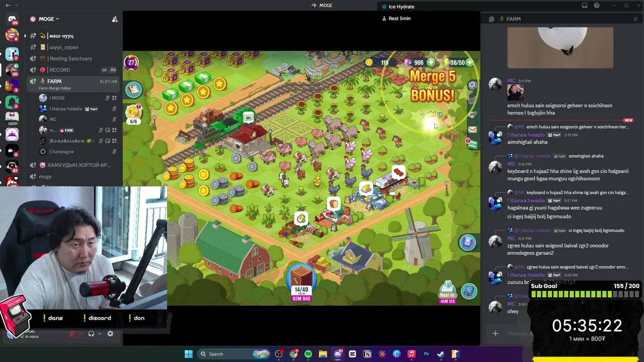The width and height of the screenshot is (644, 362).
Task: Open game settings gear in farm sidebar
Action: click(472, 85)
